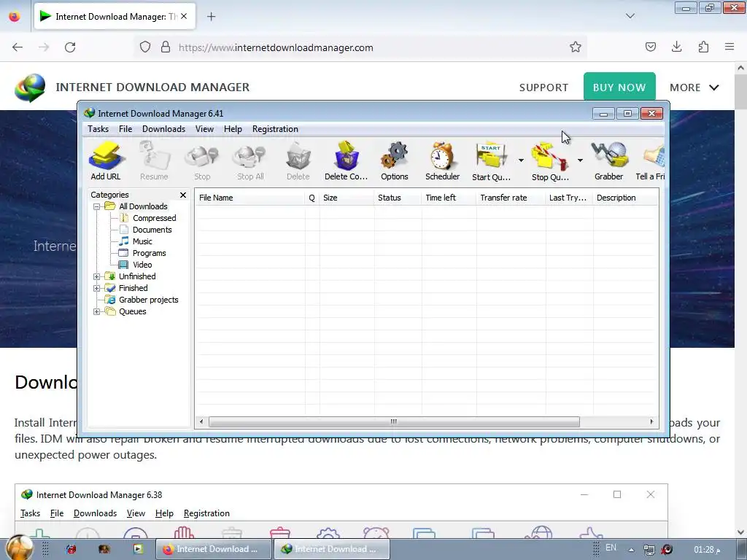Sort by Status column header

point(398,198)
